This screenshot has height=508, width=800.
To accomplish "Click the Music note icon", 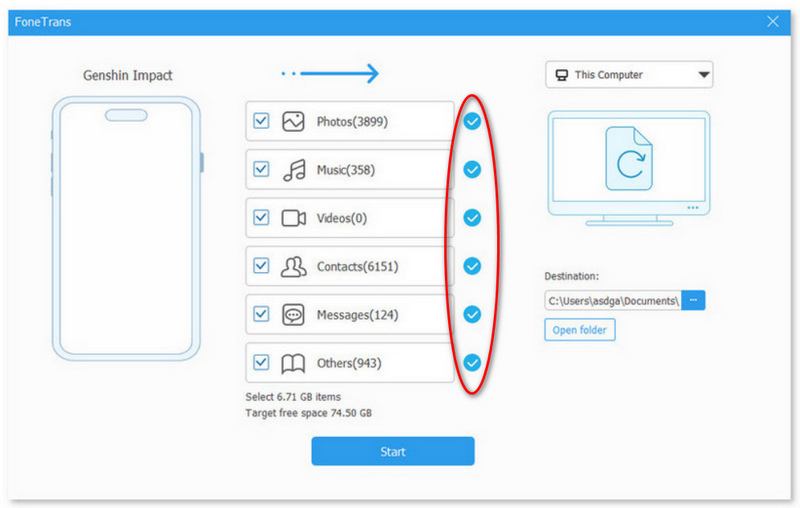I will click(293, 170).
